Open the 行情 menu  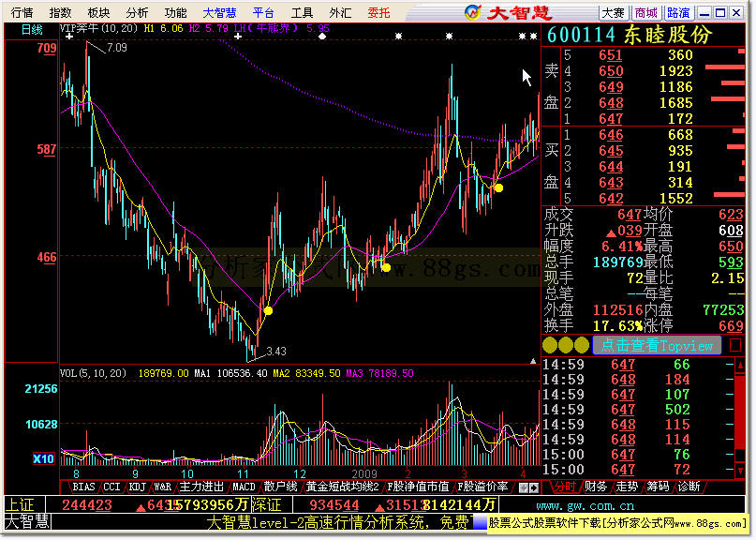pyautogui.click(x=22, y=12)
